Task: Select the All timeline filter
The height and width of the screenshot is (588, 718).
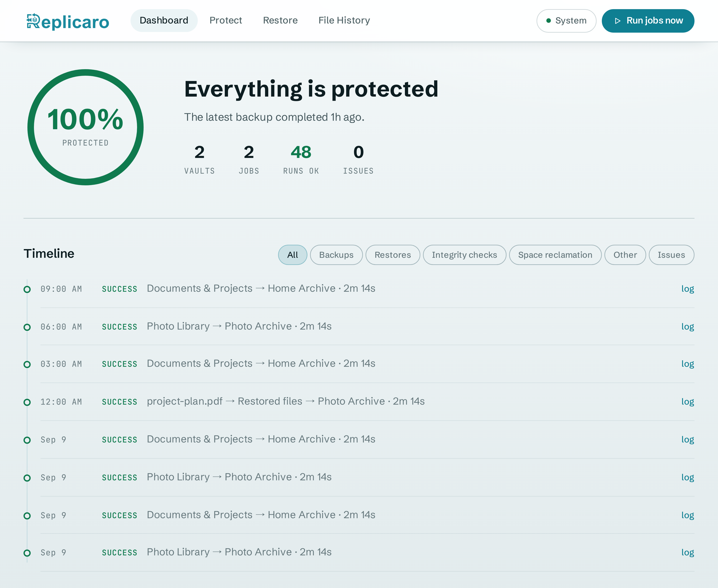Action: (293, 255)
